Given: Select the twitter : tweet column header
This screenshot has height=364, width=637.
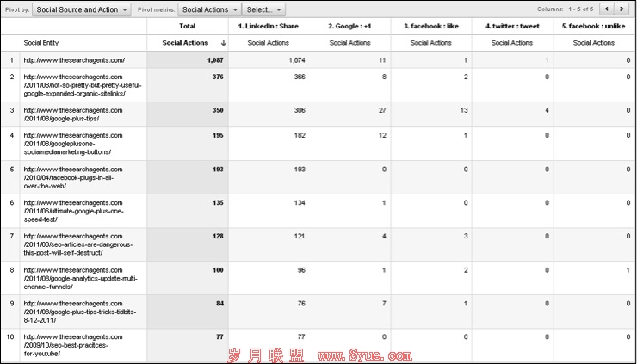Looking at the screenshot, I should click(x=513, y=26).
